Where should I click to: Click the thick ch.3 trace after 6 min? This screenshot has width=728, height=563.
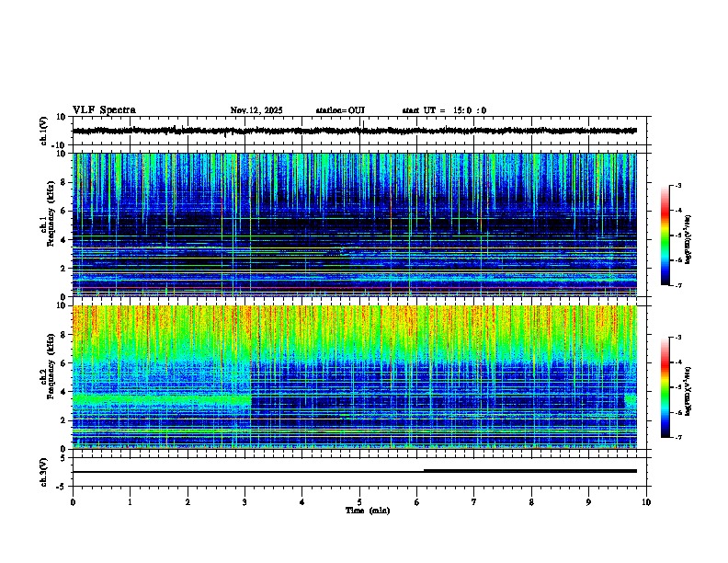click(x=530, y=471)
